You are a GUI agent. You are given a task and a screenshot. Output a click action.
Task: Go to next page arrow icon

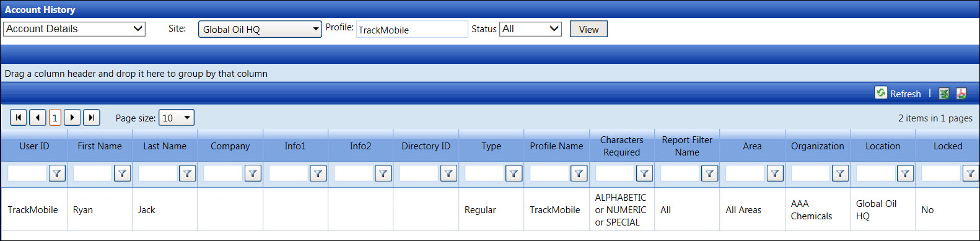72,117
